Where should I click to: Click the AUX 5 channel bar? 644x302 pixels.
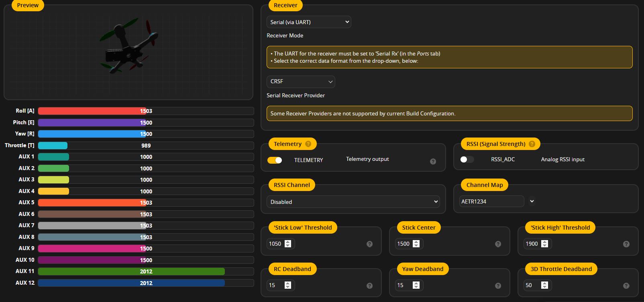(x=146, y=203)
